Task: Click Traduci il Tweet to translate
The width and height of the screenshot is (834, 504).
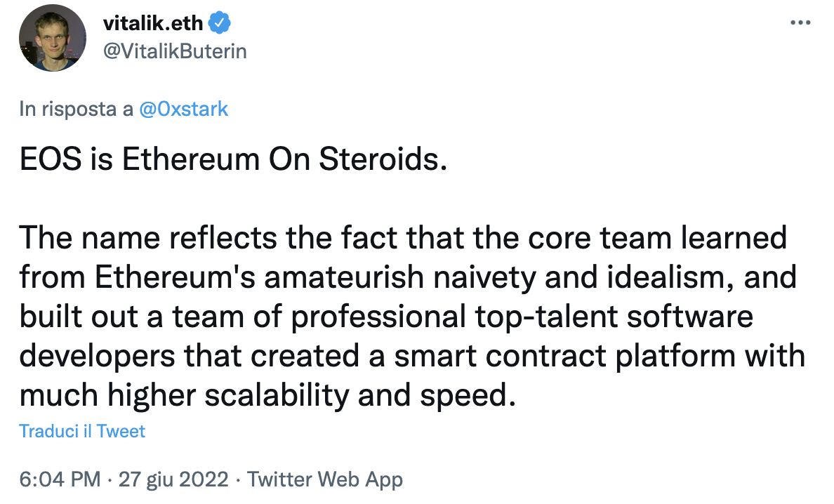Action: tap(82, 431)
